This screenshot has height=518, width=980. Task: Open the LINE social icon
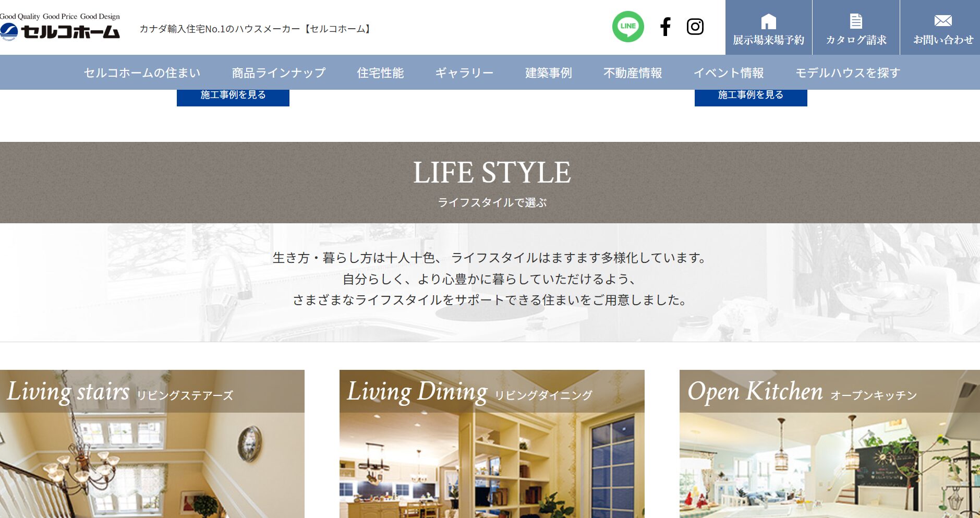pyautogui.click(x=628, y=27)
